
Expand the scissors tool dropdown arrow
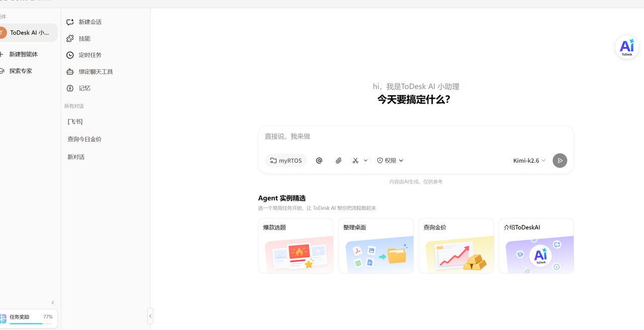tap(366, 160)
